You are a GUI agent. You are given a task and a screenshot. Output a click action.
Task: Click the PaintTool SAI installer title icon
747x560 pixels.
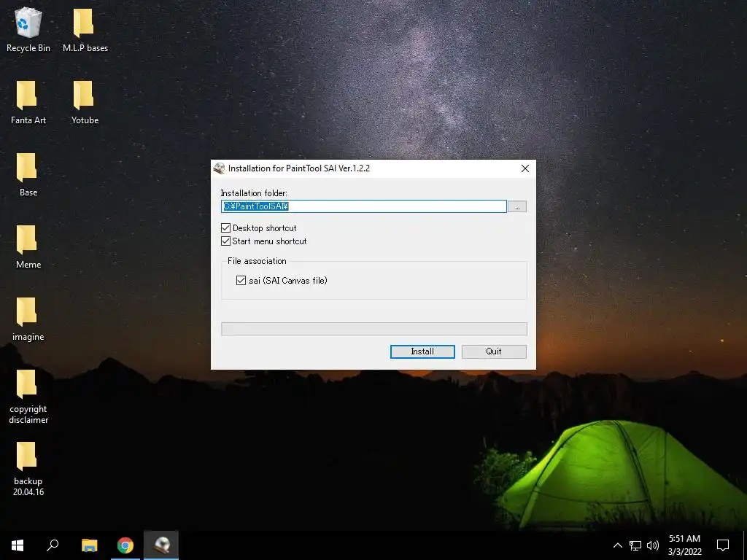click(219, 168)
